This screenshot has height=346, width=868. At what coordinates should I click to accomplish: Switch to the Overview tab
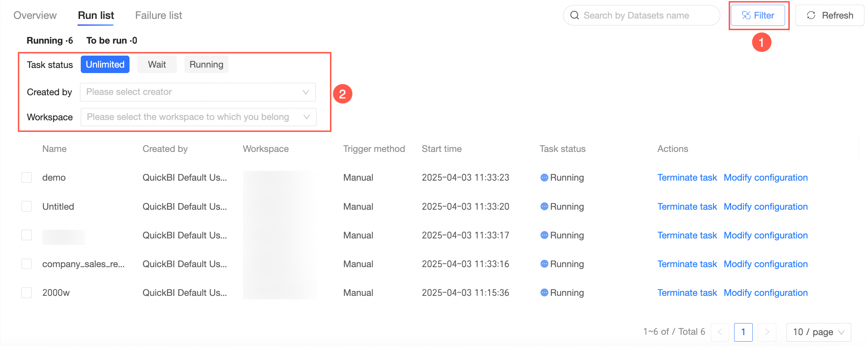(35, 15)
